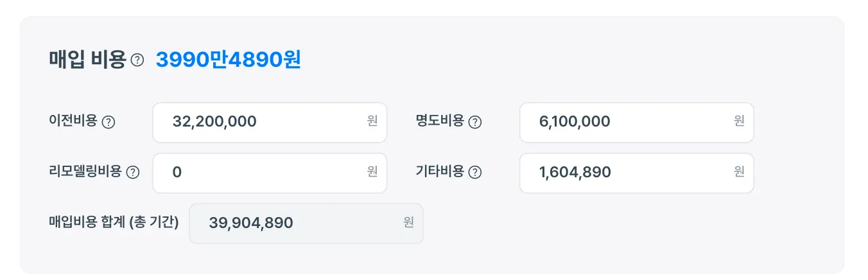Image resolution: width=868 pixels, height=280 pixels.
Task: Click the 매입비용 합계 total field 39,904,890
Action: tap(295, 223)
